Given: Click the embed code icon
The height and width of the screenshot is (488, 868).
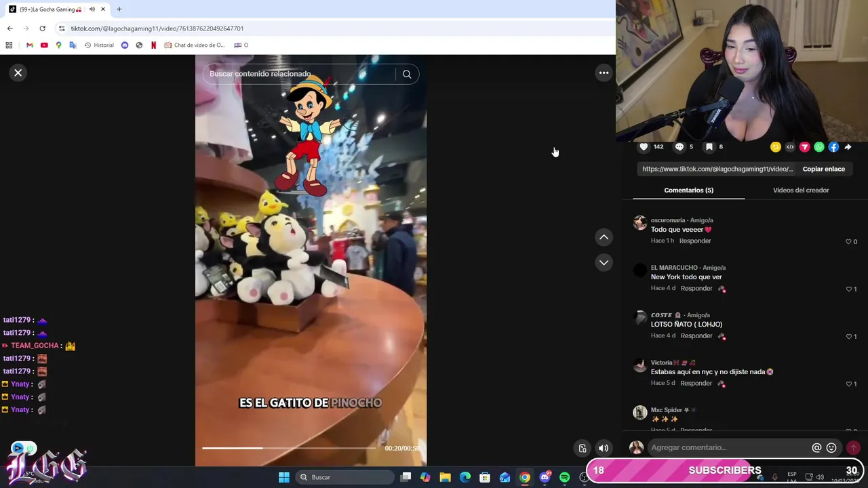Looking at the screenshot, I should [x=790, y=147].
